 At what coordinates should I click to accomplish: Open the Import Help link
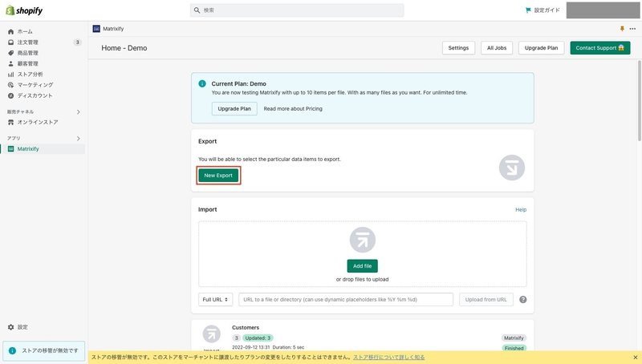click(x=521, y=209)
